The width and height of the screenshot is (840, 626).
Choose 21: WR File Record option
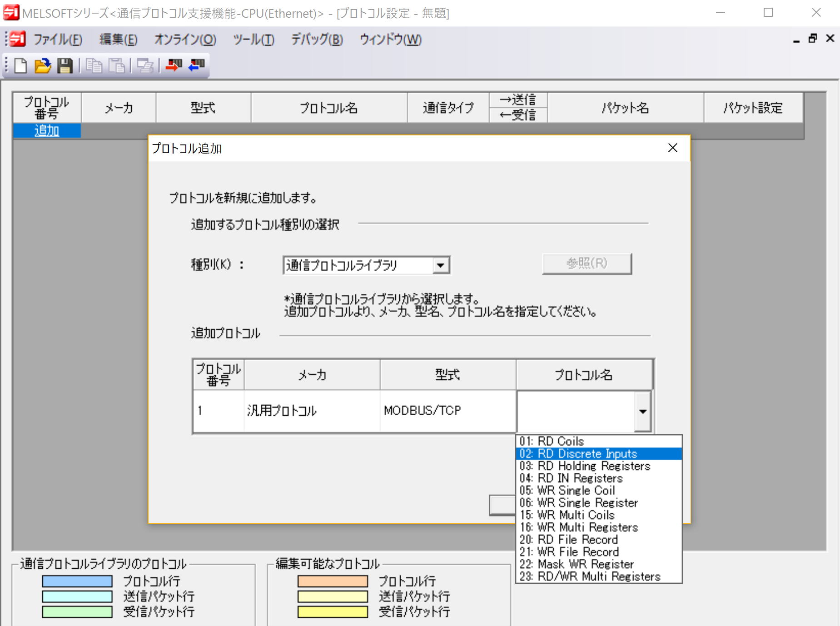[x=599, y=551]
